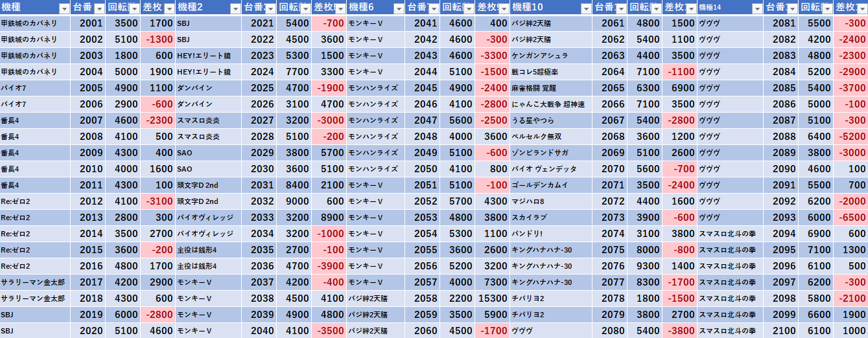Open filter arrow of 台番 column above 2081
This screenshot has width=868, height=338.
(792, 8)
